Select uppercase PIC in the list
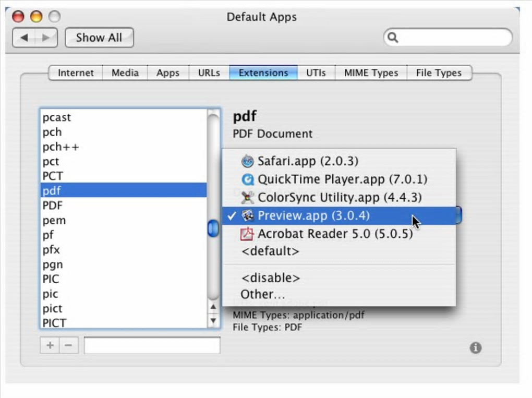Screen dimensions: 532x398 point(124,279)
